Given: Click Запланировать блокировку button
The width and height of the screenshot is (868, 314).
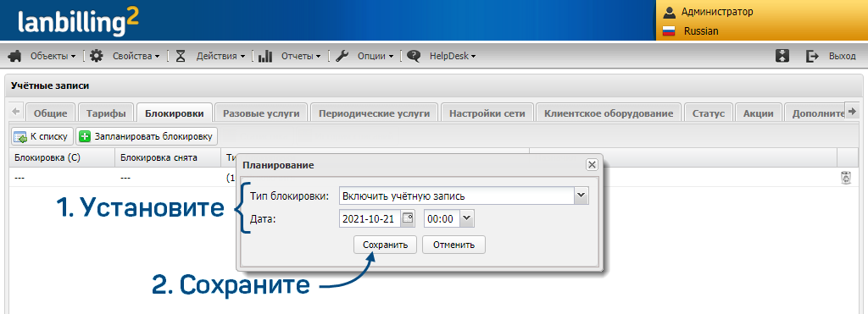Looking at the screenshot, I should point(147,136).
